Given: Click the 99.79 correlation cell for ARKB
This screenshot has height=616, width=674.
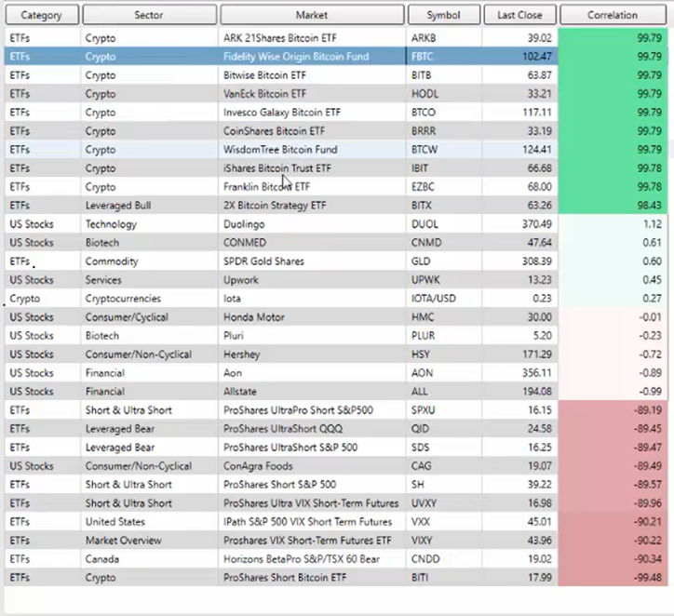Looking at the screenshot, I should coord(614,38).
